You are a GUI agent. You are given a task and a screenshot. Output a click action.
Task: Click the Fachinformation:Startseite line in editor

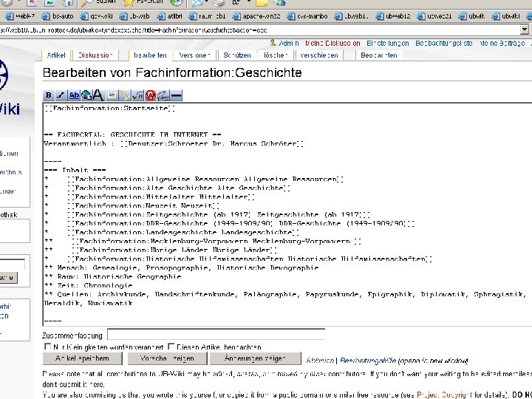[x=110, y=108]
